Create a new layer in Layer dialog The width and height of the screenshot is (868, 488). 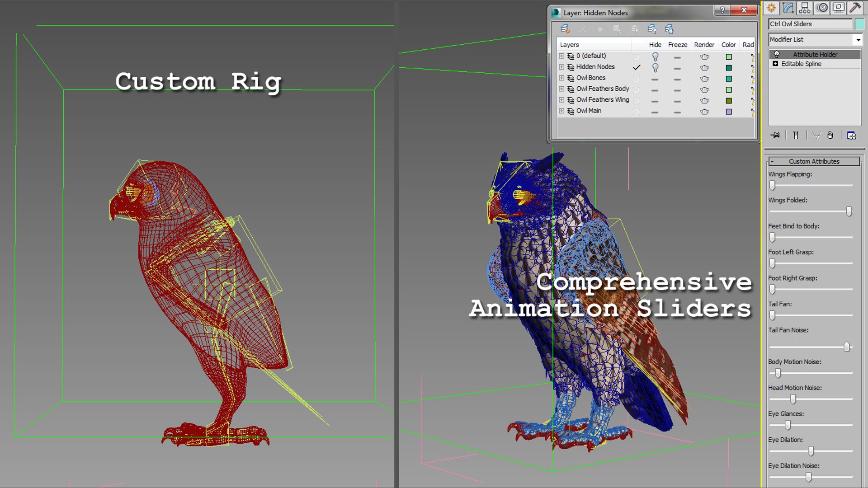[565, 29]
